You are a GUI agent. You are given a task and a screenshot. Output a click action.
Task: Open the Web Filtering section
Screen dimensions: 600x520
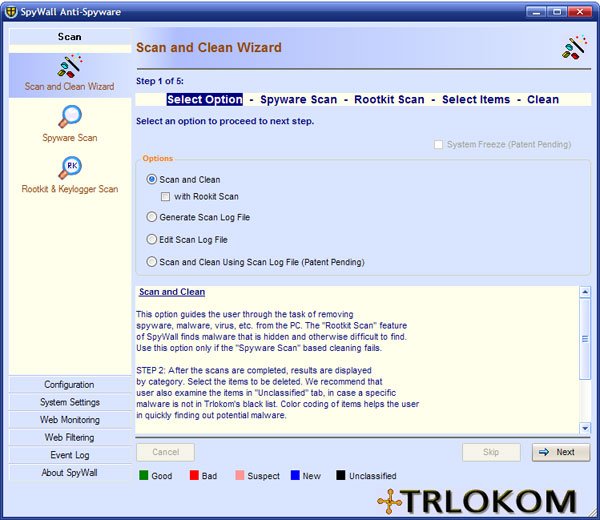(70, 437)
